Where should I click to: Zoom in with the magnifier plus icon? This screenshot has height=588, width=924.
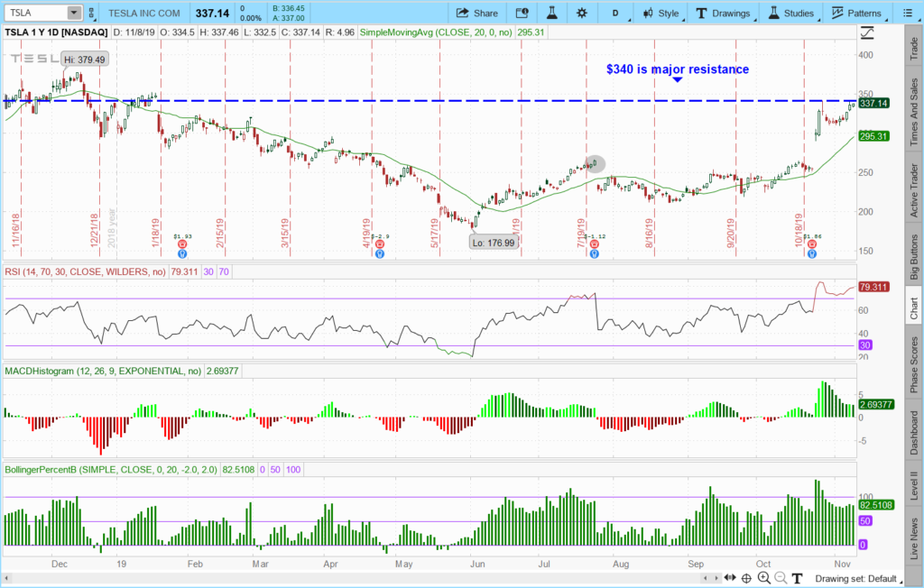[763, 578]
